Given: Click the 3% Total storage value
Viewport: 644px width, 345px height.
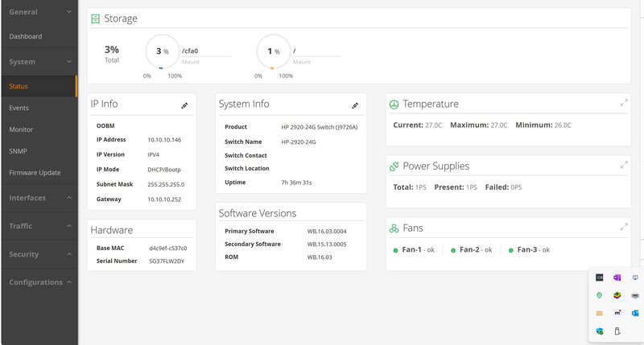Looking at the screenshot, I should pyautogui.click(x=112, y=50).
